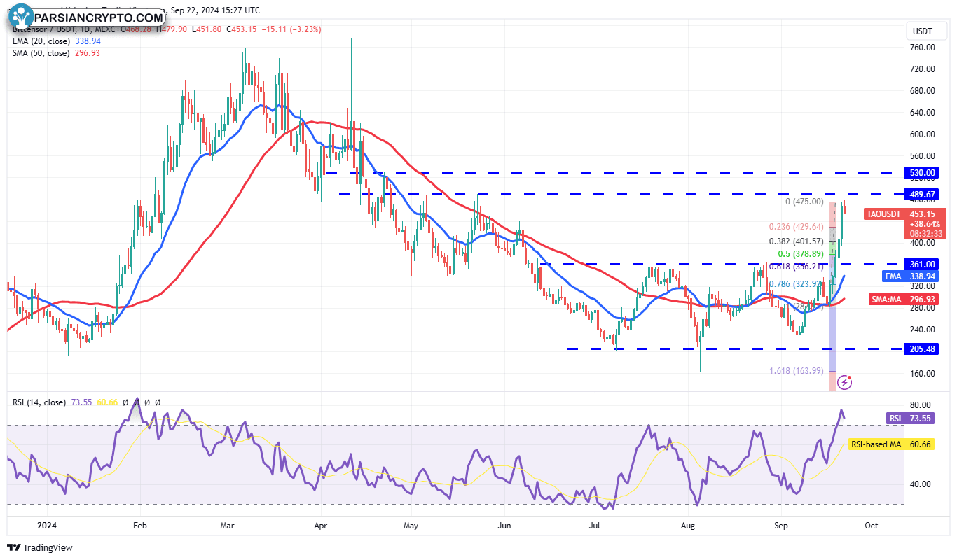Click the yellow RSI-based MA tag

coord(875,444)
